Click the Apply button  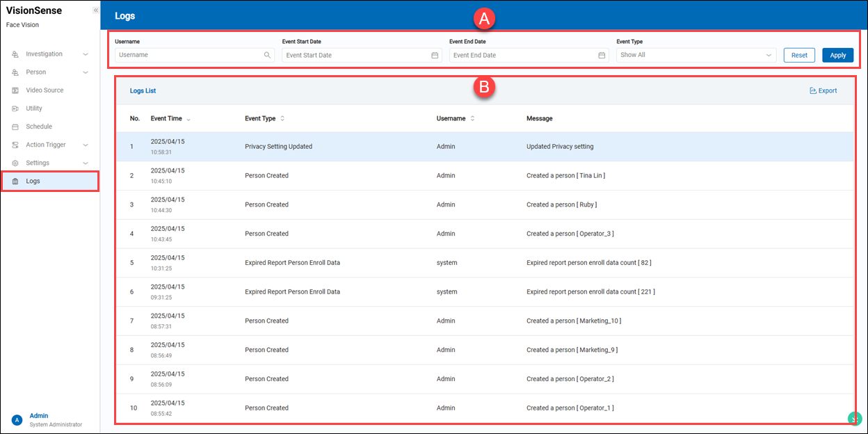pyautogui.click(x=838, y=55)
